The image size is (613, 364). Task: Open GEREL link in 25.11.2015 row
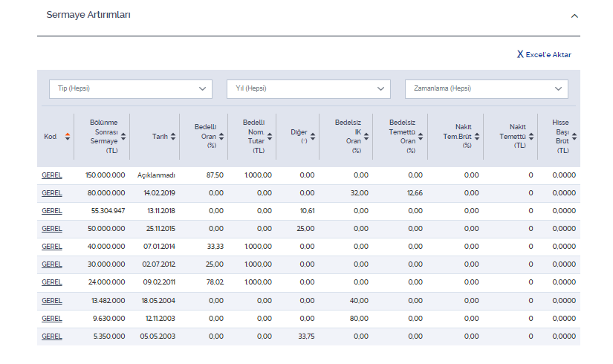(52, 229)
